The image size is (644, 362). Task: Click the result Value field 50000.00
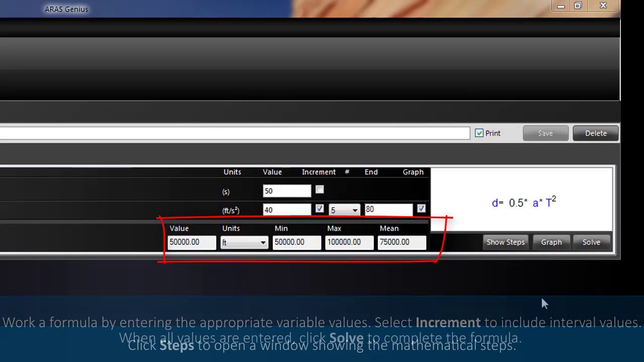pyautogui.click(x=192, y=242)
